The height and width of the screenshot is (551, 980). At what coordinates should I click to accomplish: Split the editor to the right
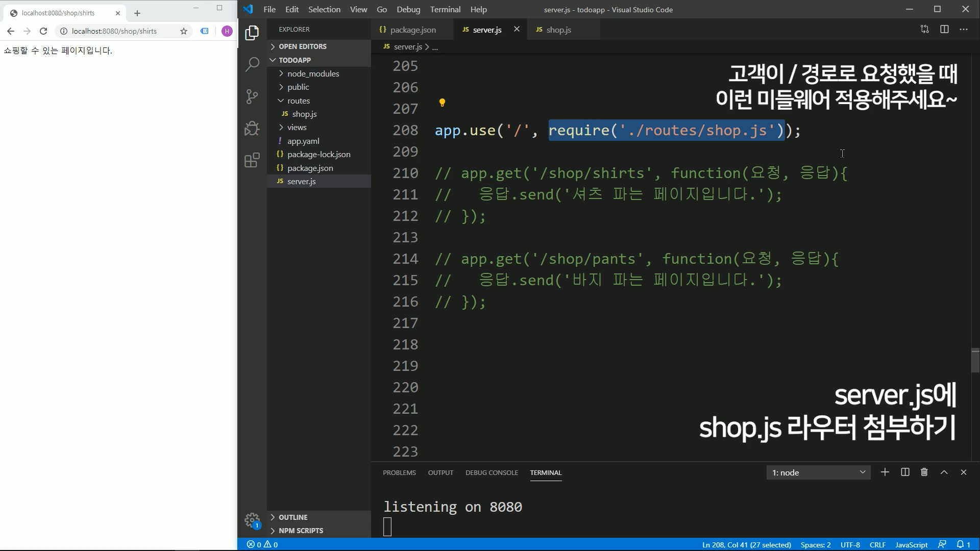tap(944, 30)
